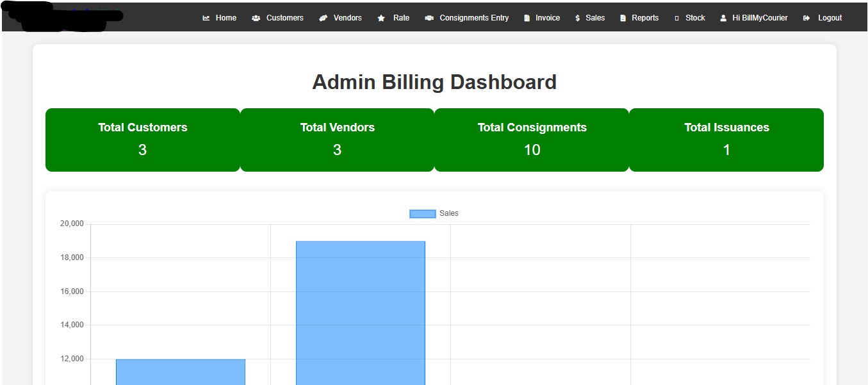868x385 pixels.
Task: Click the value 1 under Total Issuances
Action: pyautogui.click(x=726, y=150)
